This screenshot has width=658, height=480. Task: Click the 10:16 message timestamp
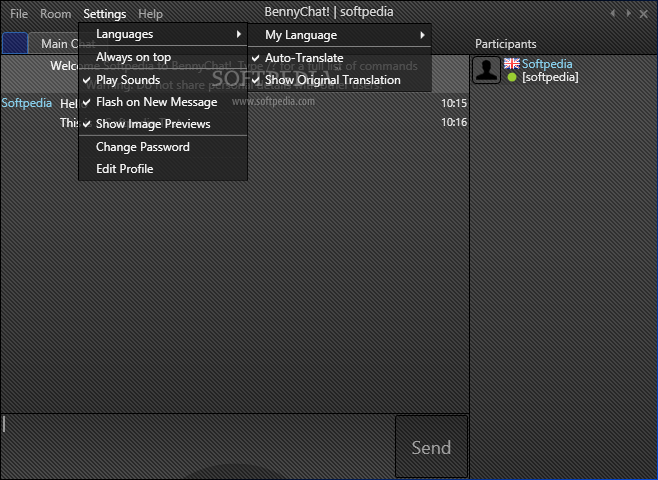point(454,123)
